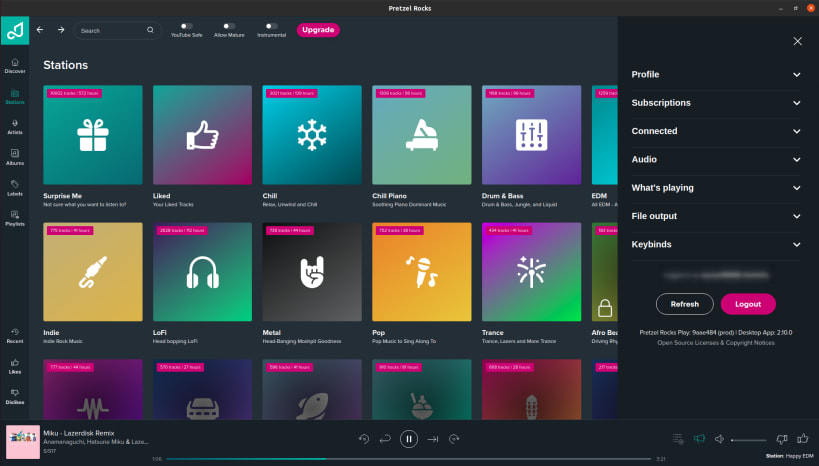Expand the Connected section
819x466 pixels.
point(716,131)
